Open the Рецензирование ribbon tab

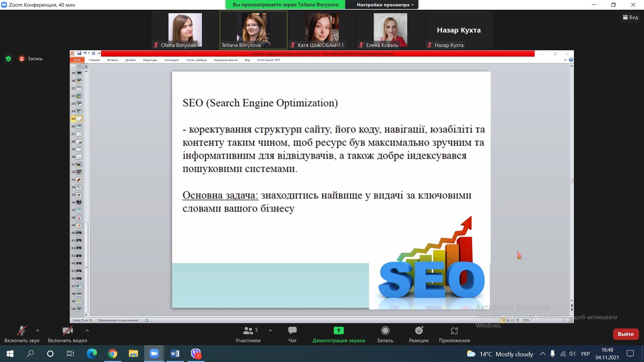(x=225, y=60)
